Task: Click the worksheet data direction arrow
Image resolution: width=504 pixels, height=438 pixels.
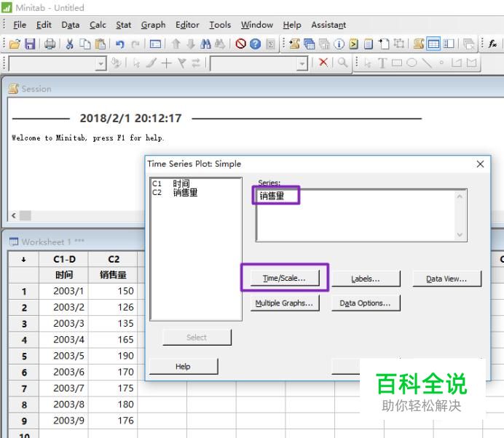Action: (23, 260)
